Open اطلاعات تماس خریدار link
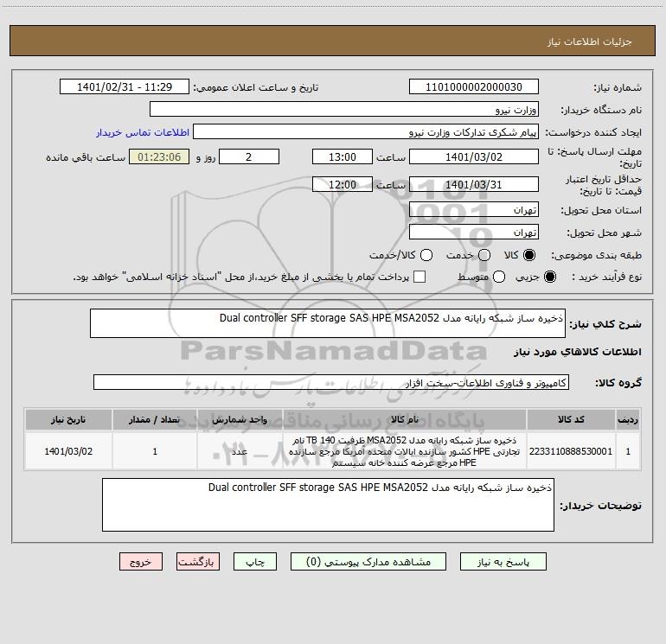 pos(143,132)
